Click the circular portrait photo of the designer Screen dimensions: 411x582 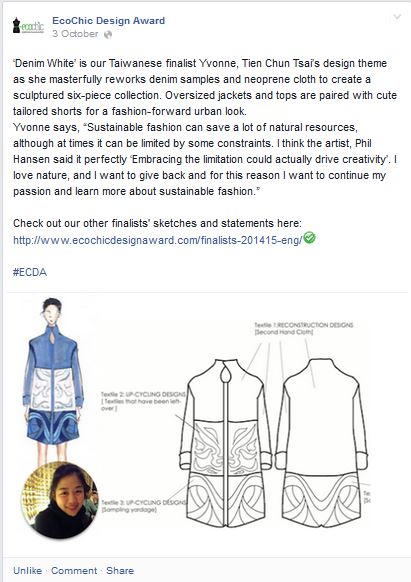tap(59, 500)
